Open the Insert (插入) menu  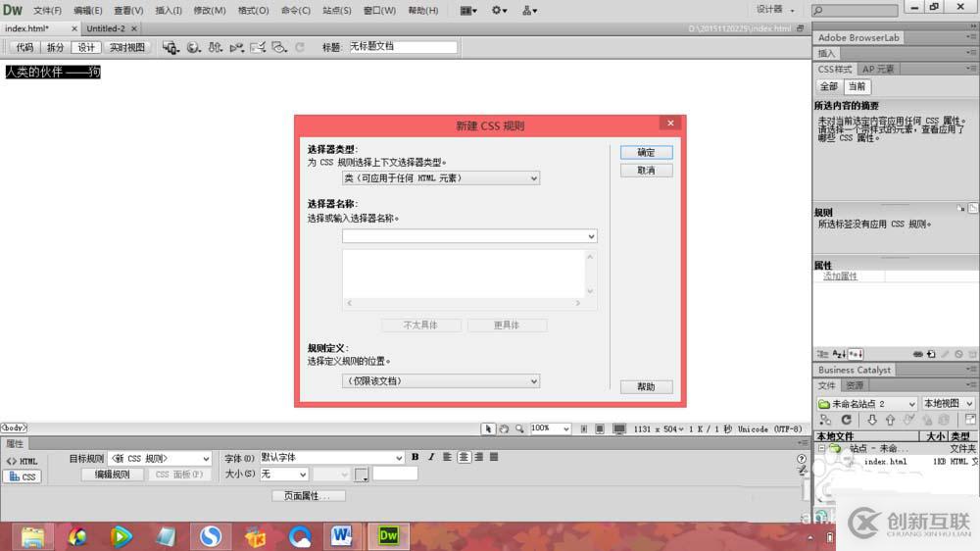coord(169,11)
